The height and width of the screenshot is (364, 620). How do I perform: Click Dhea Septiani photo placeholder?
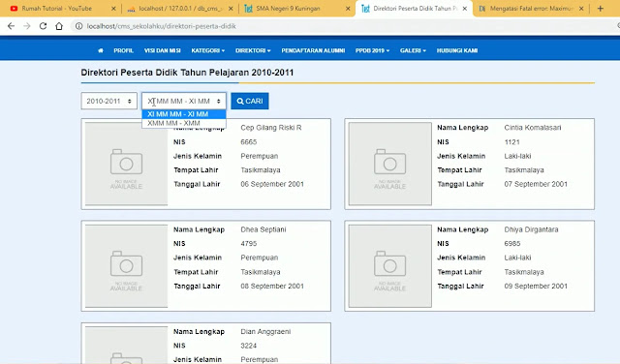pyautogui.click(x=126, y=265)
